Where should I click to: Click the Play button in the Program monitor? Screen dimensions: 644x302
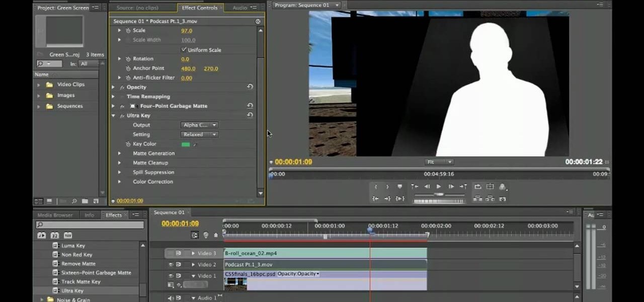pos(438,186)
